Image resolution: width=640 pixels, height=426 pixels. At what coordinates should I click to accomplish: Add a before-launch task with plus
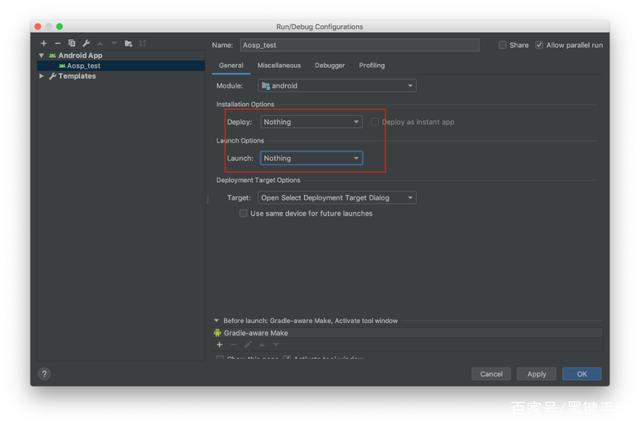pos(220,345)
